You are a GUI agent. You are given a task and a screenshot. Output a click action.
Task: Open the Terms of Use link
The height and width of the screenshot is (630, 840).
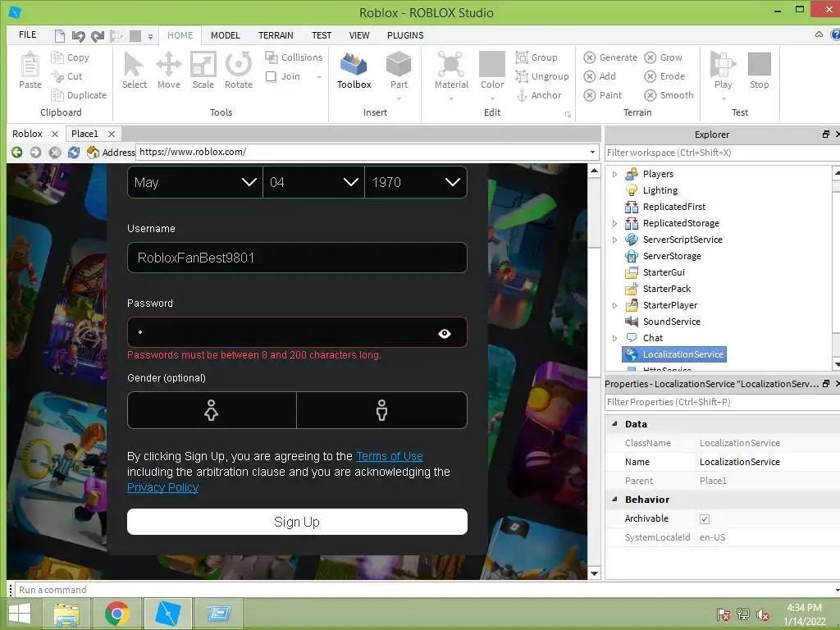pos(390,456)
